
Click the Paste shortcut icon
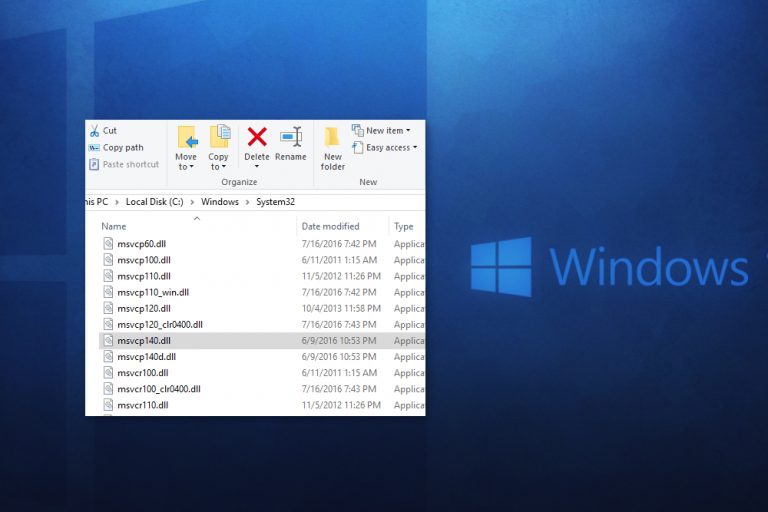[x=94, y=164]
